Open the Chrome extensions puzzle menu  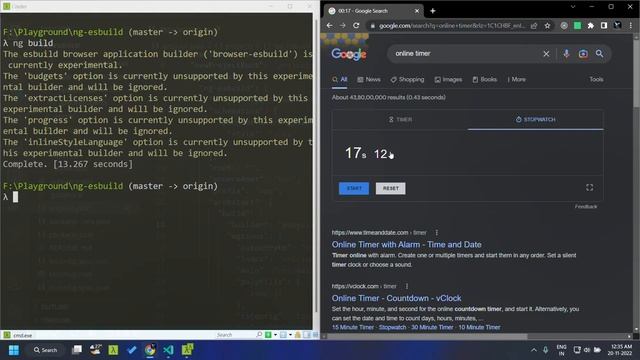click(591, 26)
